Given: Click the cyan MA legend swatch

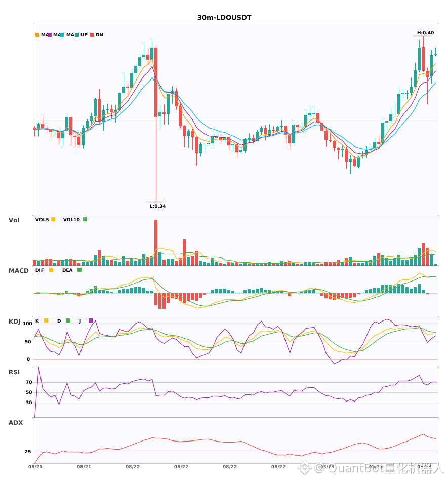Looking at the screenshot, I should pos(62,35).
